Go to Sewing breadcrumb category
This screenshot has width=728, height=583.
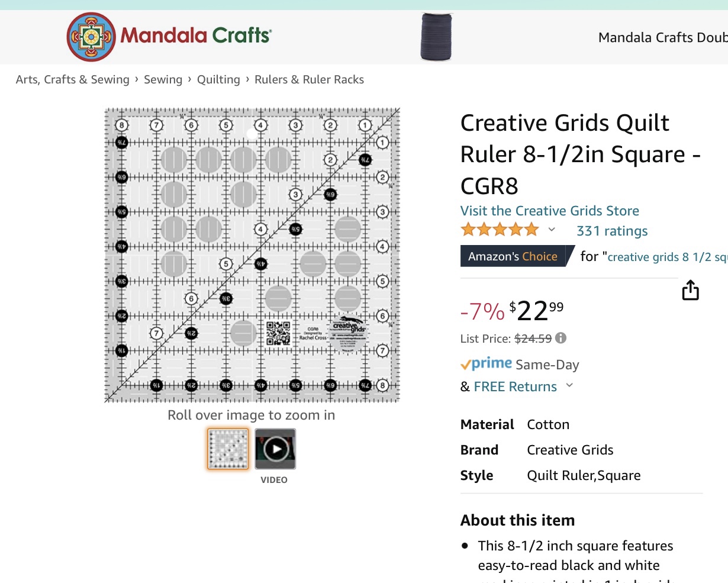click(163, 79)
